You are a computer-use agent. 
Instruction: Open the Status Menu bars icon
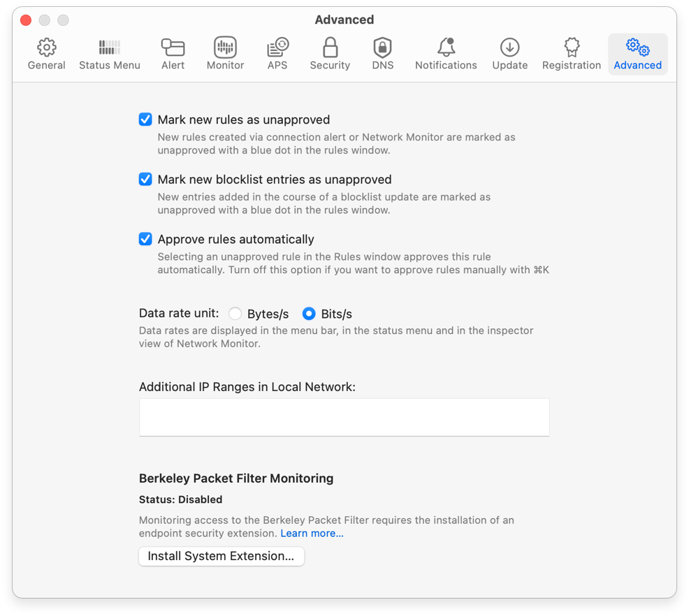click(110, 47)
